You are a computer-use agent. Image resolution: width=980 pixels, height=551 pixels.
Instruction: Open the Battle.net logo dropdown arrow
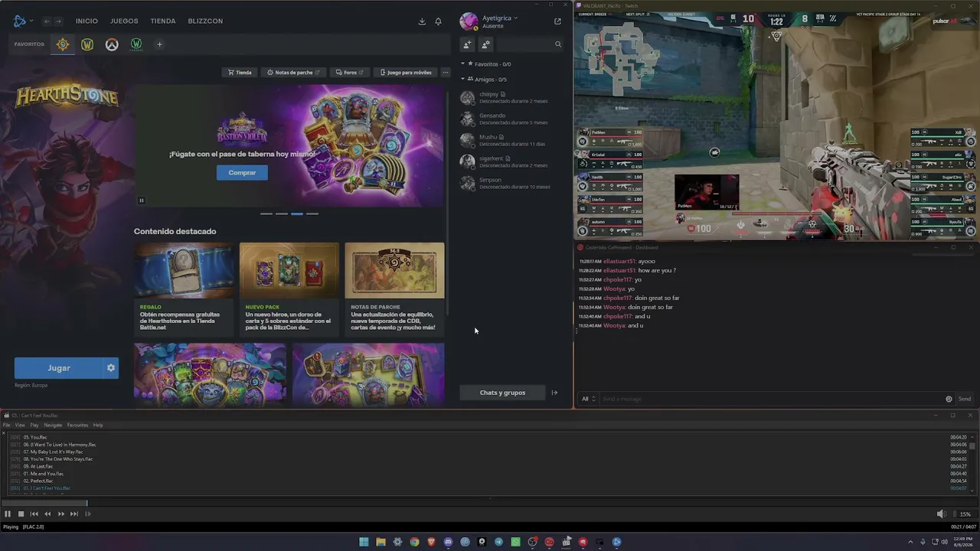(31, 21)
